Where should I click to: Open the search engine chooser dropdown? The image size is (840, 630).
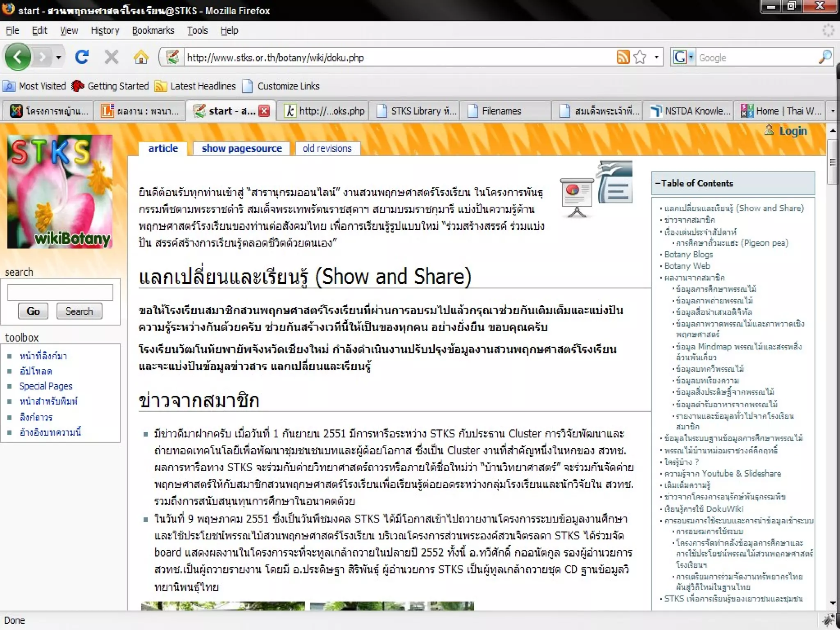coord(691,57)
